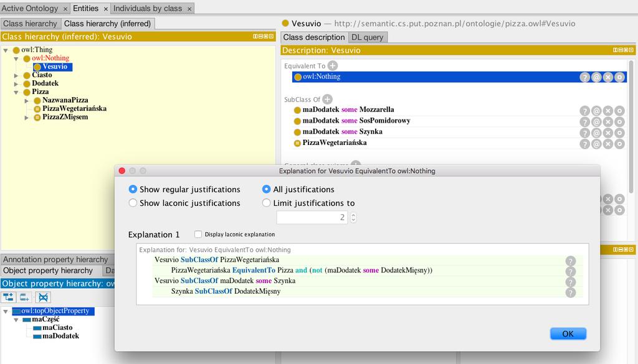The width and height of the screenshot is (638, 364).
Task: Explain maDodatek some Mozzarella axiom
Action: [584, 111]
